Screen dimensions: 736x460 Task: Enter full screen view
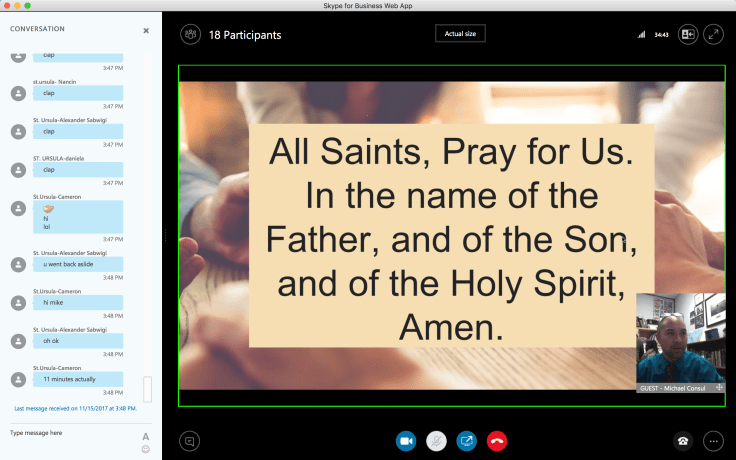[x=713, y=34]
